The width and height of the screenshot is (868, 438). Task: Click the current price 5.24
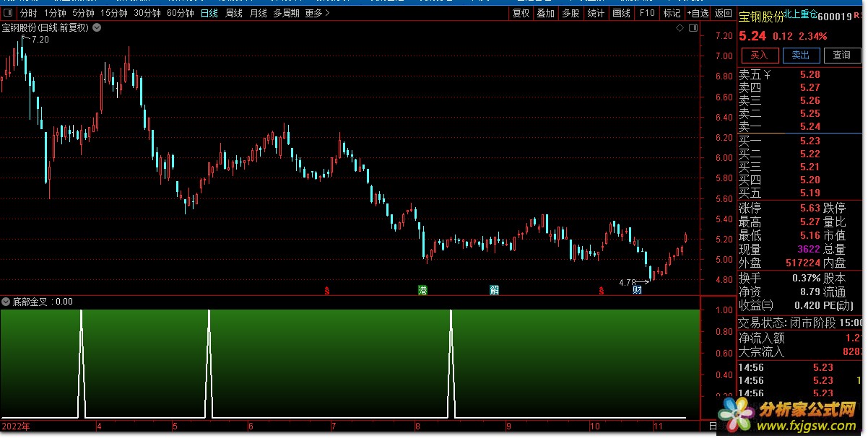point(752,36)
